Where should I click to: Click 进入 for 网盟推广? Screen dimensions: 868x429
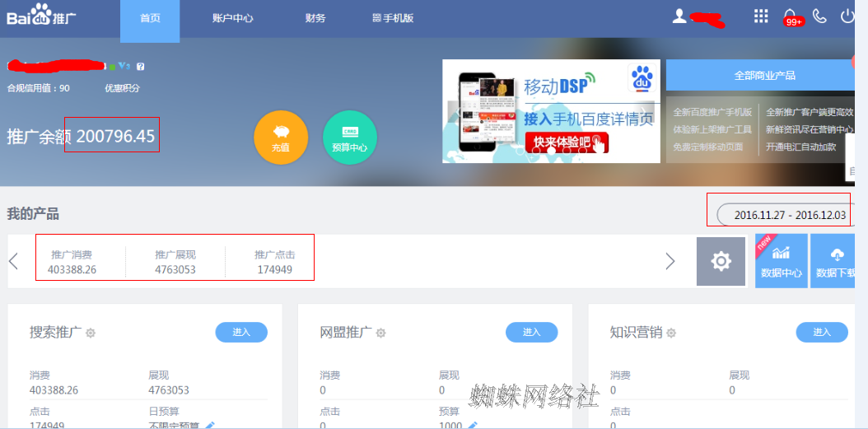tap(531, 332)
